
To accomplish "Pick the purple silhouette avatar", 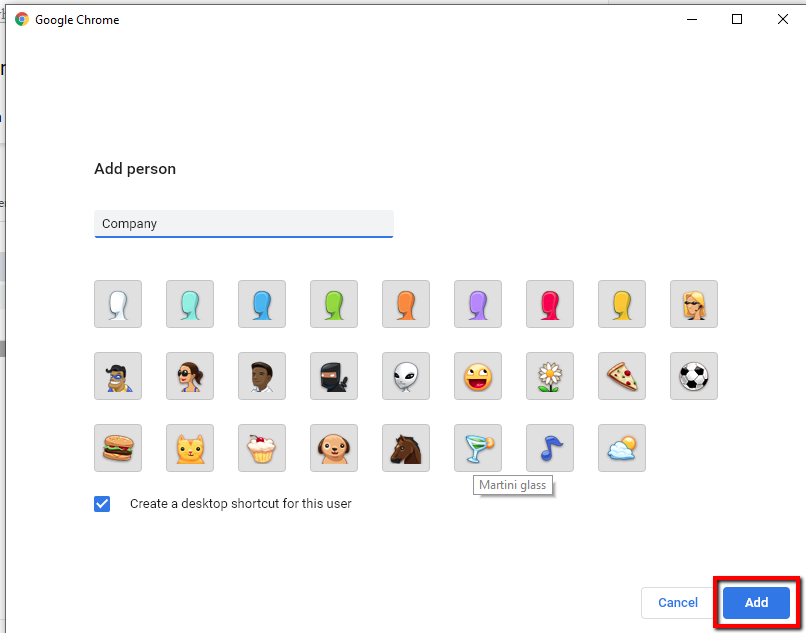I will [x=478, y=304].
